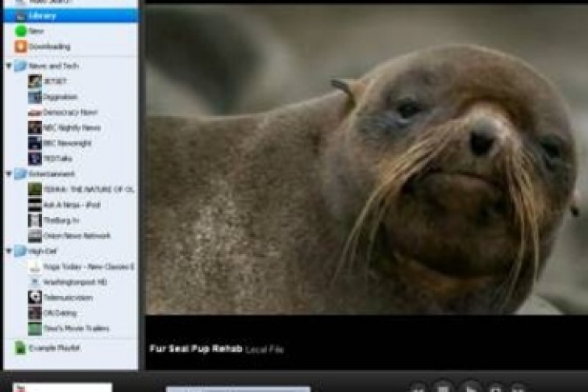Click the seal video playback area
The image size is (588, 392).
[x=366, y=161]
